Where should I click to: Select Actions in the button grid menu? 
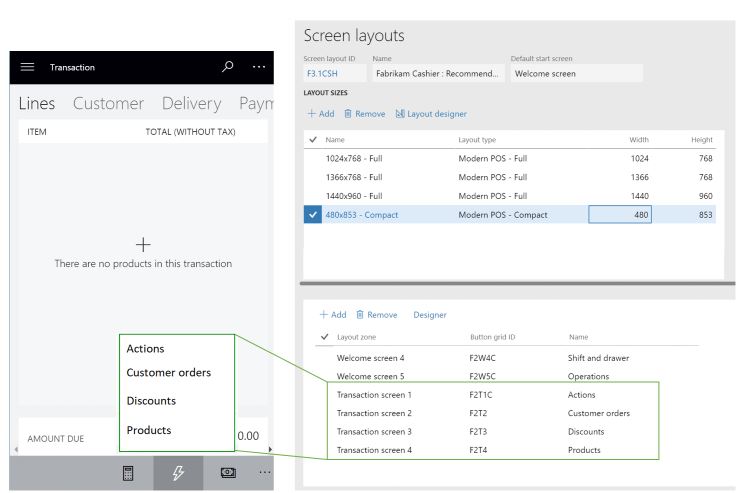pos(146,348)
